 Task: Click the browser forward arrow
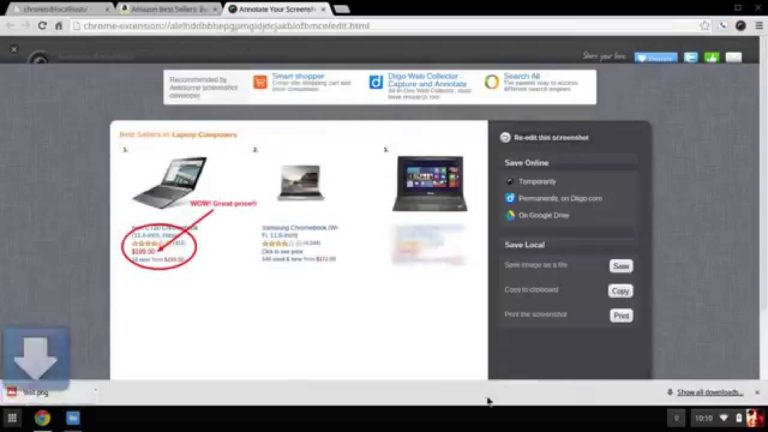(25, 26)
